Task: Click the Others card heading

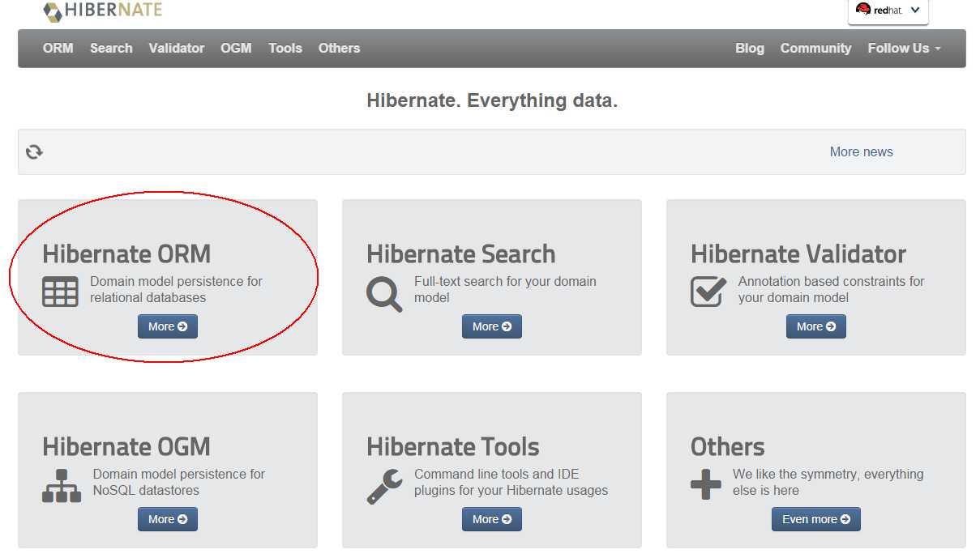Action: coord(728,446)
